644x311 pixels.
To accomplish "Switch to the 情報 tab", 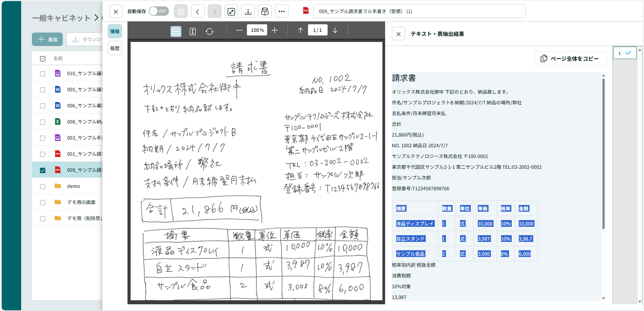I will [115, 31].
